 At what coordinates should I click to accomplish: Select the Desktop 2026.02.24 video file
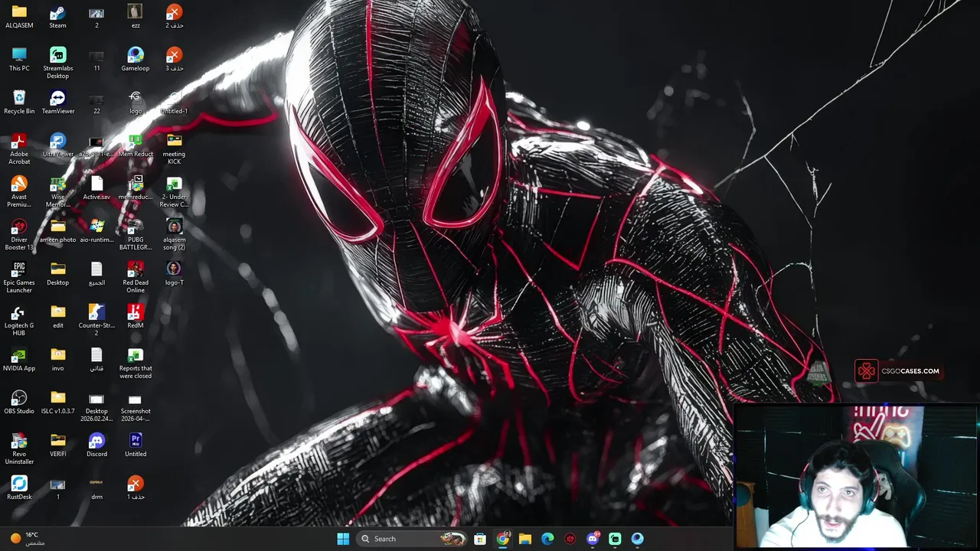96,406
